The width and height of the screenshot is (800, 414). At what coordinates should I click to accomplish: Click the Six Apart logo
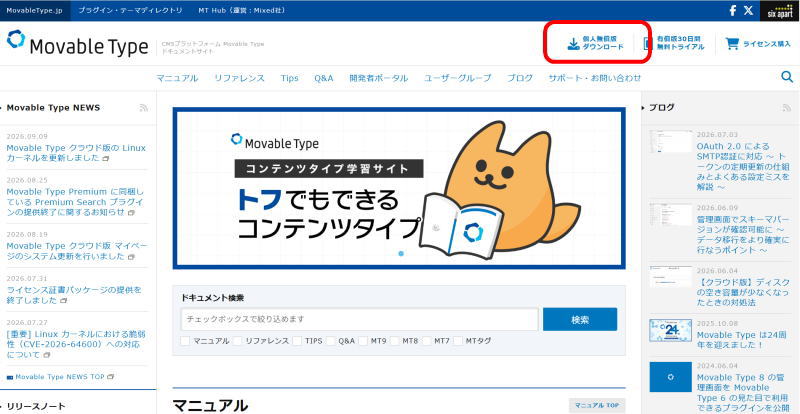(x=780, y=11)
